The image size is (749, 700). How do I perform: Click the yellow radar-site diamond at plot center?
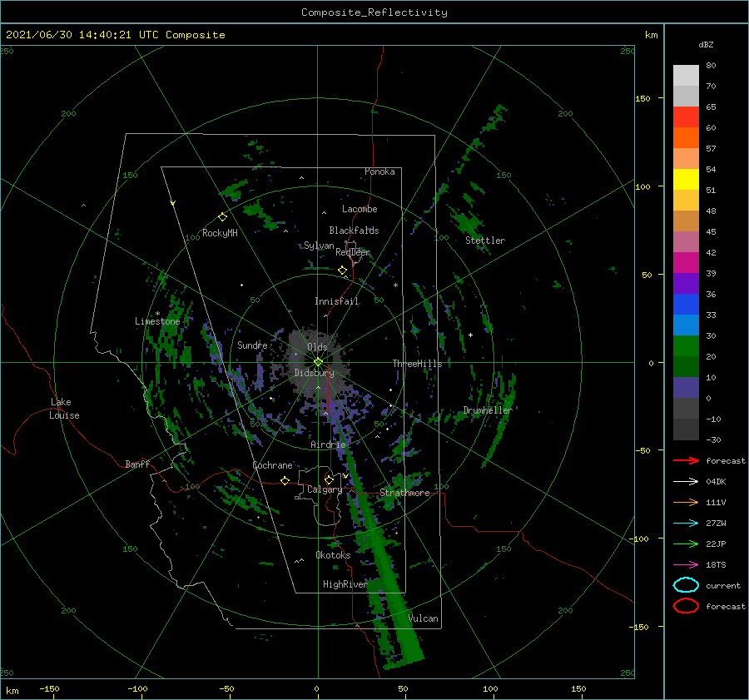(x=318, y=362)
